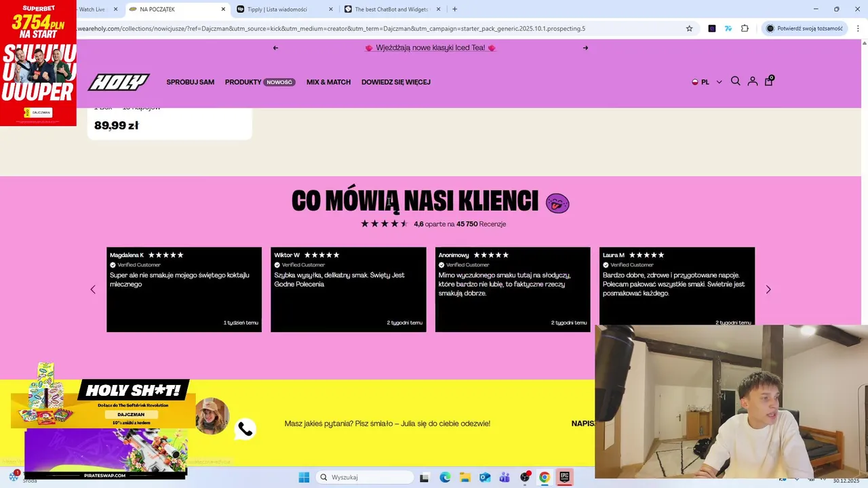Click Julia's avatar photo

pos(212,415)
